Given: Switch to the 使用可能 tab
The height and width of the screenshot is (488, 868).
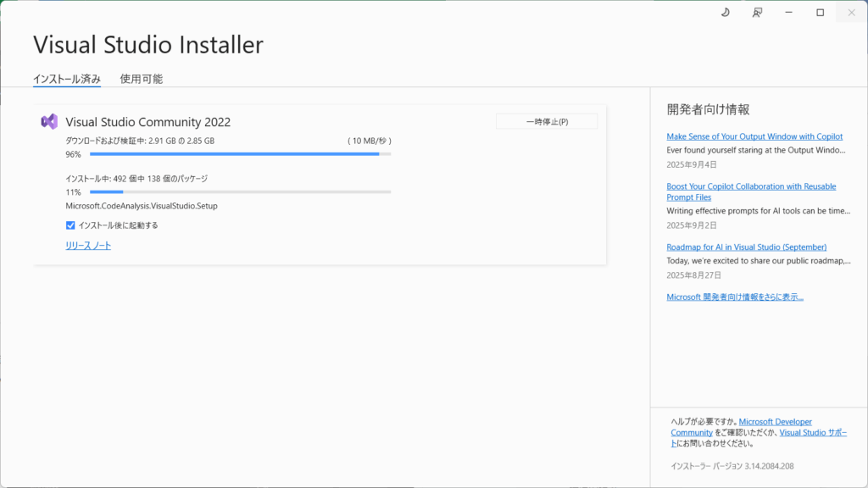Looking at the screenshot, I should pyautogui.click(x=142, y=79).
